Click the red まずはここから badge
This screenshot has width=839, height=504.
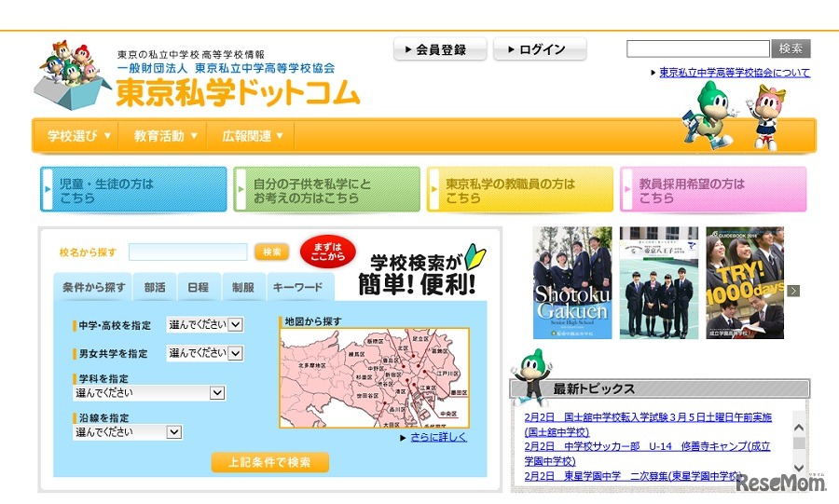click(328, 252)
